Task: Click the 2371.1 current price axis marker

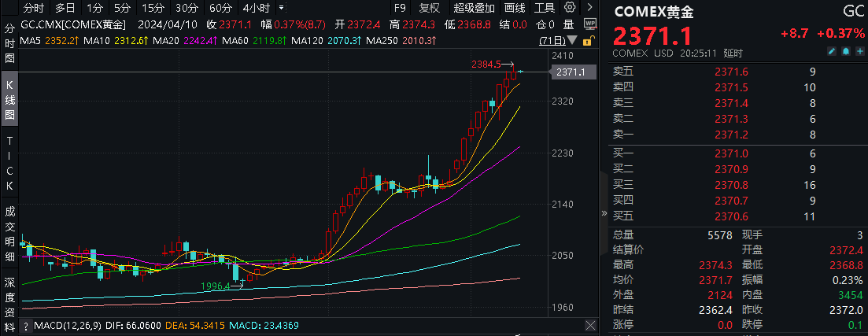Action: (x=572, y=72)
